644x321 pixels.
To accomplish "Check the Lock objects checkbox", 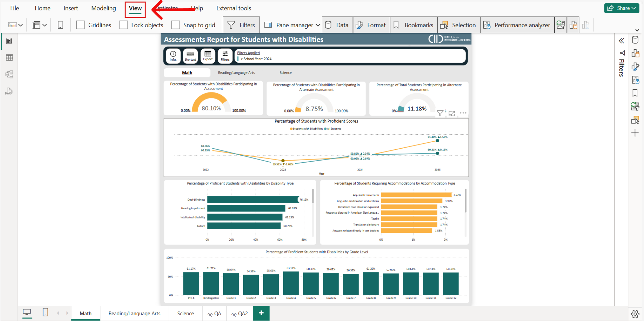I will tap(124, 25).
